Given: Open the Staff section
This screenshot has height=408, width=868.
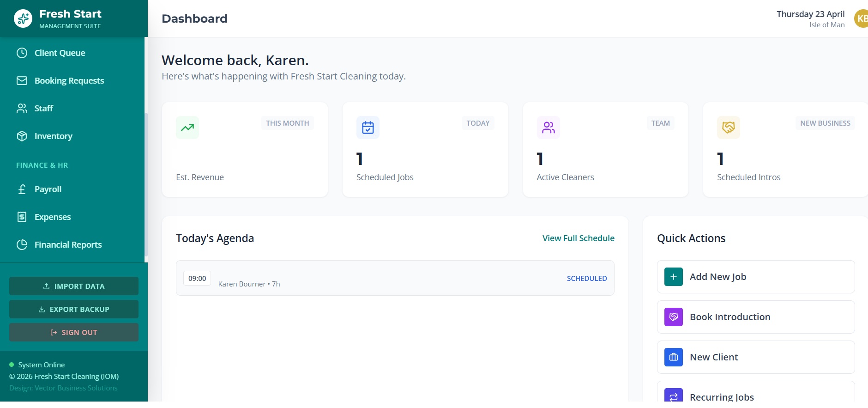Looking at the screenshot, I should point(72,108).
